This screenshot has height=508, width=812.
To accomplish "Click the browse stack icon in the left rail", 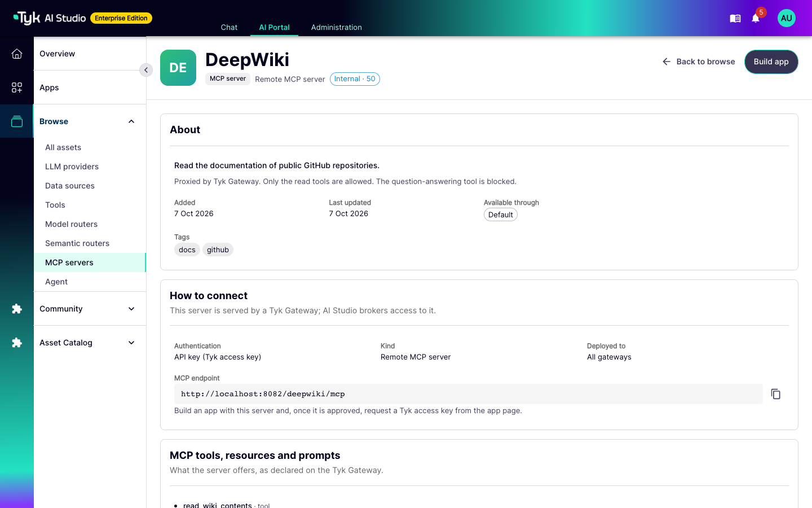I will click(17, 121).
